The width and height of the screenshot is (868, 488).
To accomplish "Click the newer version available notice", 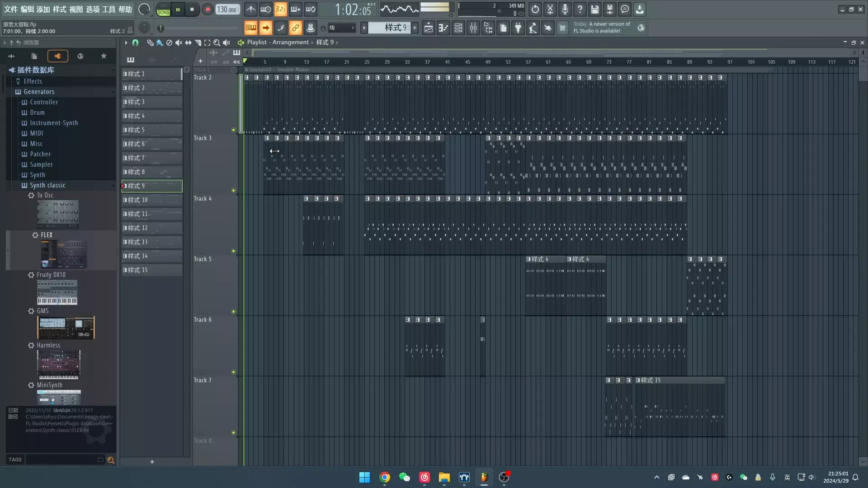I will (x=602, y=28).
